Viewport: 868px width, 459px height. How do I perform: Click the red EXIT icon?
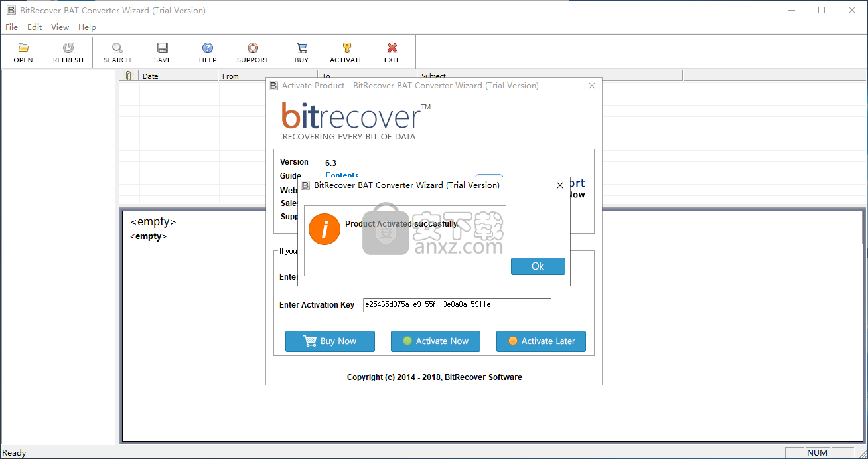pyautogui.click(x=392, y=52)
